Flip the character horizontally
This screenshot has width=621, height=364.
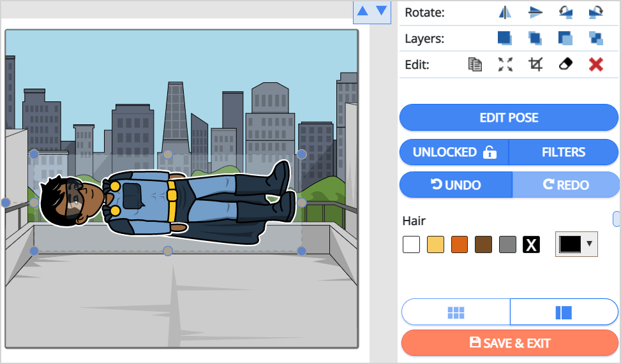[x=505, y=12]
